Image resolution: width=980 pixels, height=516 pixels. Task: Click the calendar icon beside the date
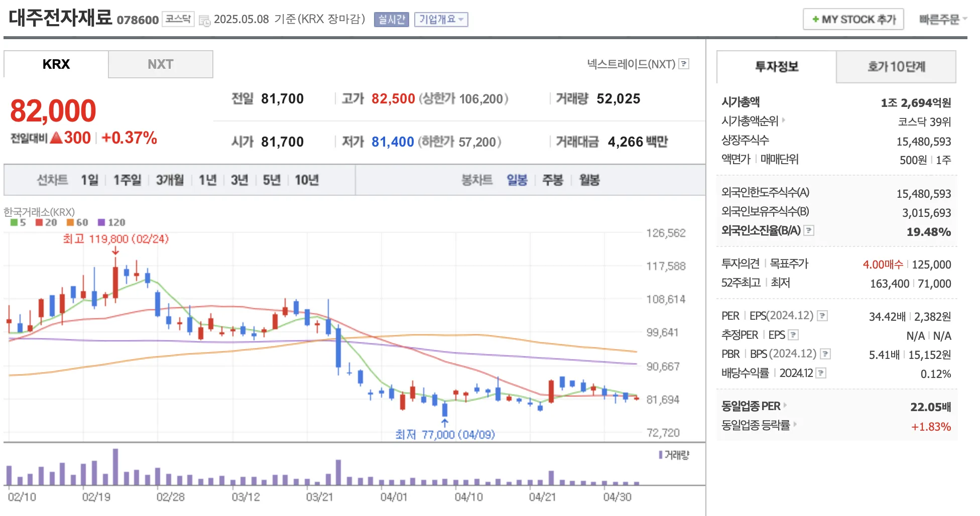pos(204,21)
